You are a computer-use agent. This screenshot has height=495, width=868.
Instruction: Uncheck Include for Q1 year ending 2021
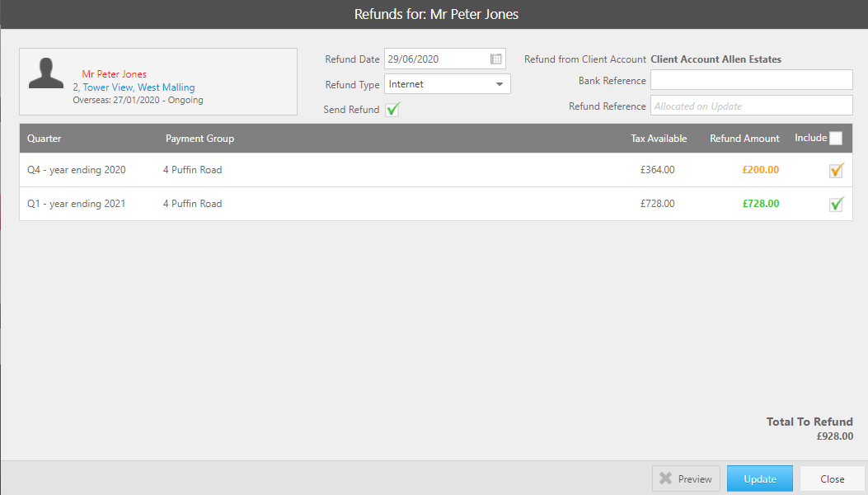[836, 204]
